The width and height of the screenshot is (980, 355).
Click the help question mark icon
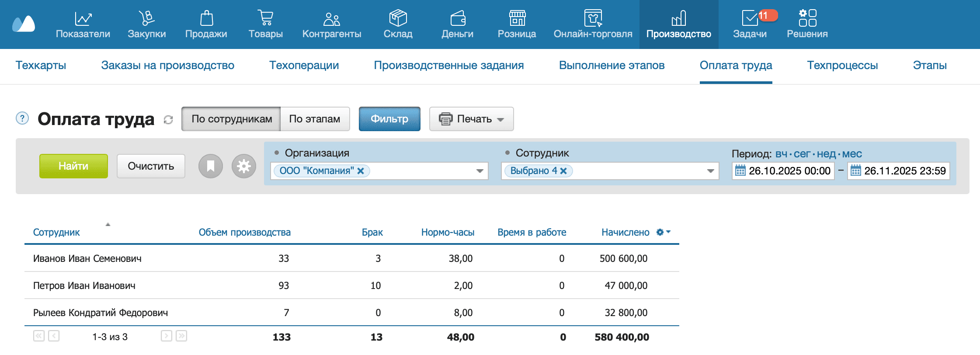(x=22, y=118)
